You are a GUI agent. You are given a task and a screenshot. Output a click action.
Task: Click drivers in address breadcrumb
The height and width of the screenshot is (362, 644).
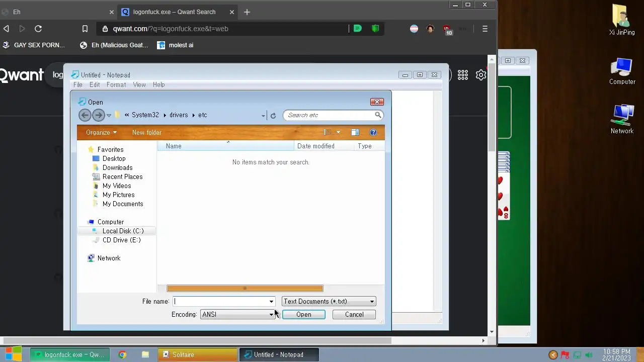tap(179, 115)
